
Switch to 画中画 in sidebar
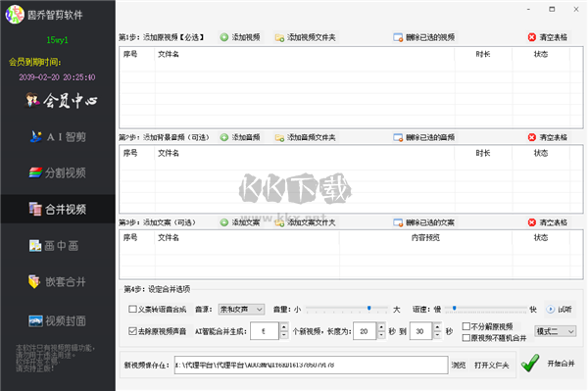point(54,246)
